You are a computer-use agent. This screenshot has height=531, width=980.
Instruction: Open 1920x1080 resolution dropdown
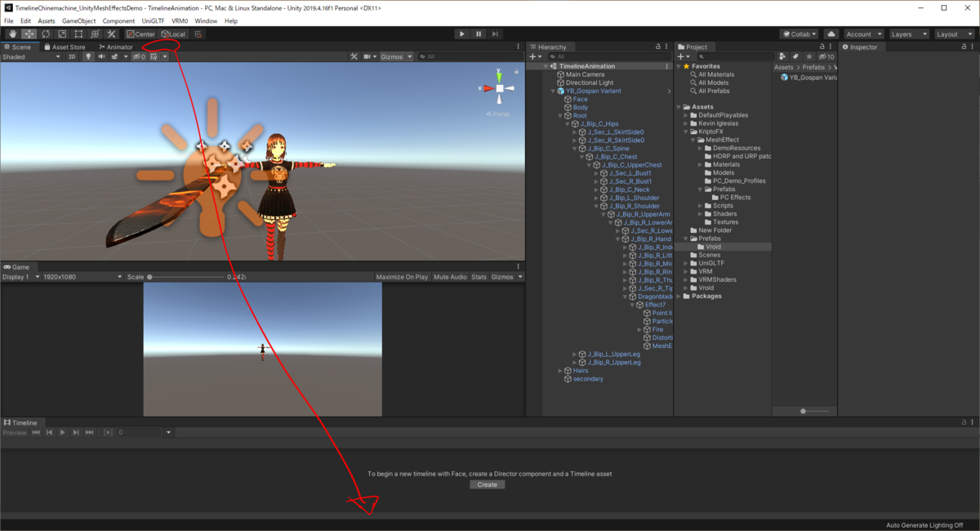tap(82, 277)
